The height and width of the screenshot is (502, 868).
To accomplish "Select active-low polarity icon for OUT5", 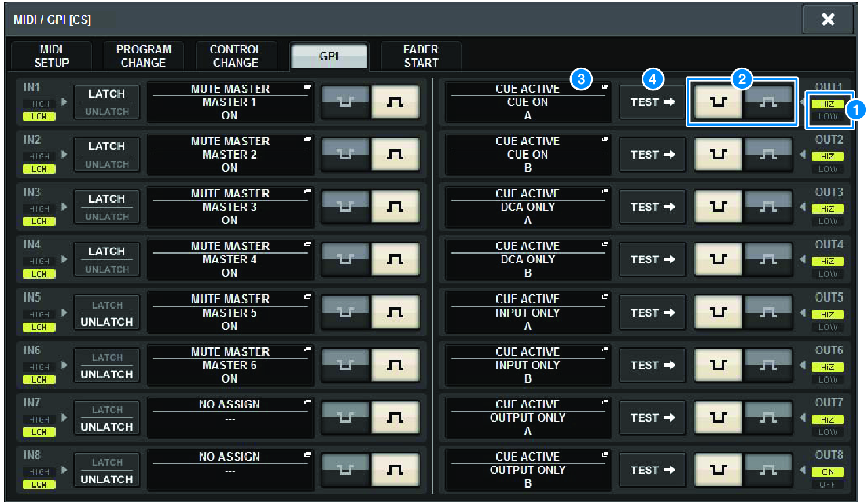I will click(718, 313).
